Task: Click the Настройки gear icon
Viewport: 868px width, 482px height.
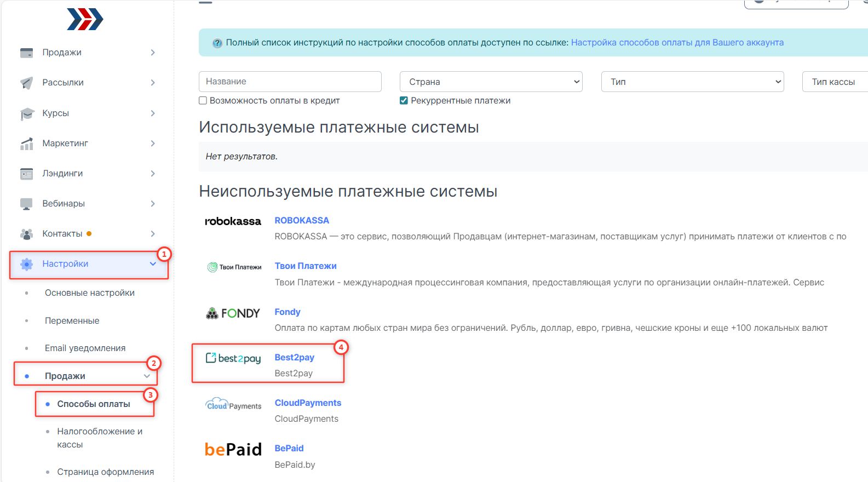Action: pos(26,264)
